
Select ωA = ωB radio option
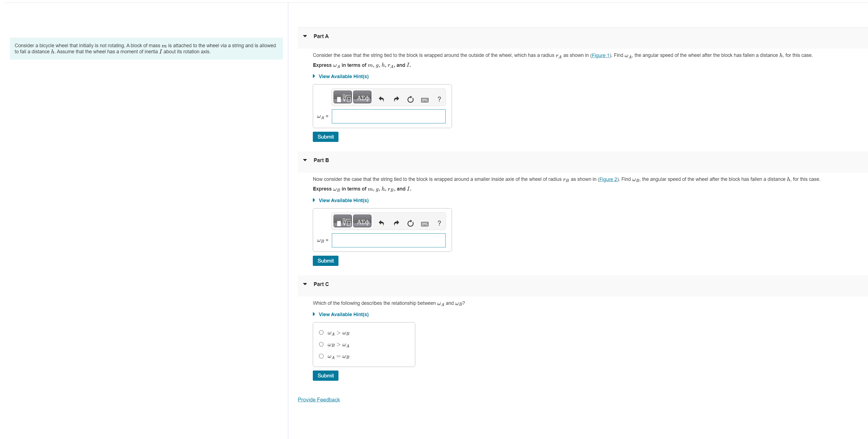pyautogui.click(x=321, y=356)
